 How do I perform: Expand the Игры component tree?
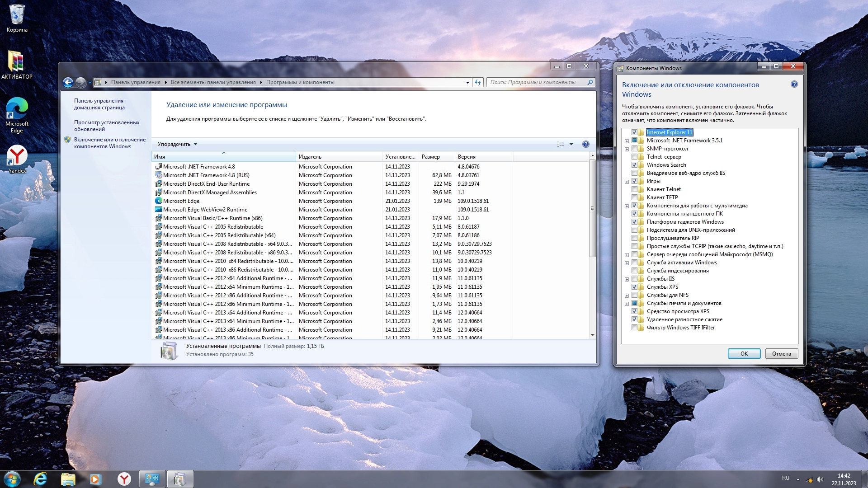tap(627, 182)
